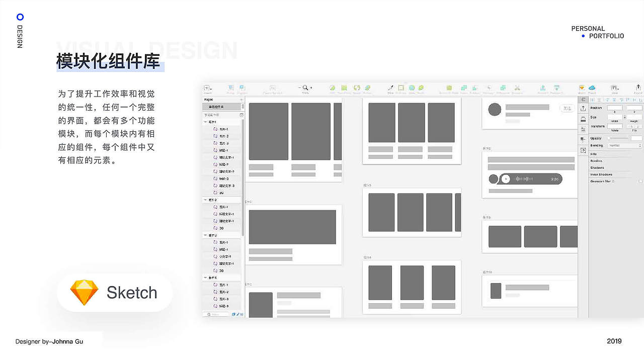
Task: Collapse the 组件2 layer group
Action: click(x=205, y=200)
